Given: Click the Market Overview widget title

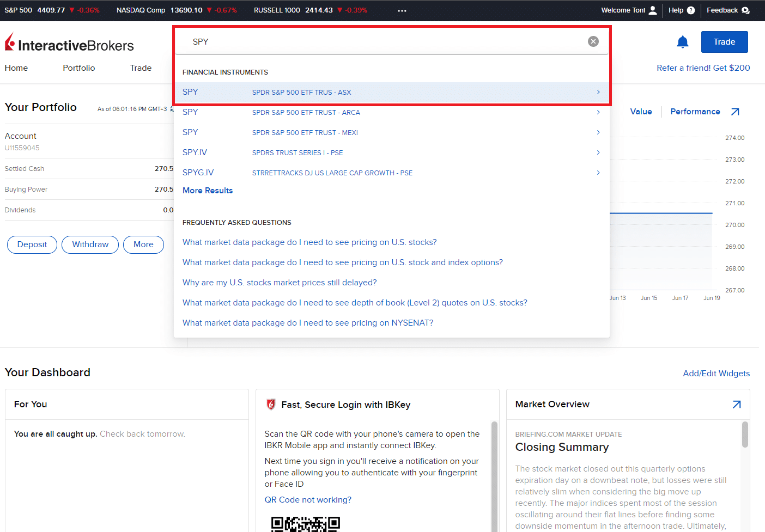Looking at the screenshot, I should (x=552, y=405).
